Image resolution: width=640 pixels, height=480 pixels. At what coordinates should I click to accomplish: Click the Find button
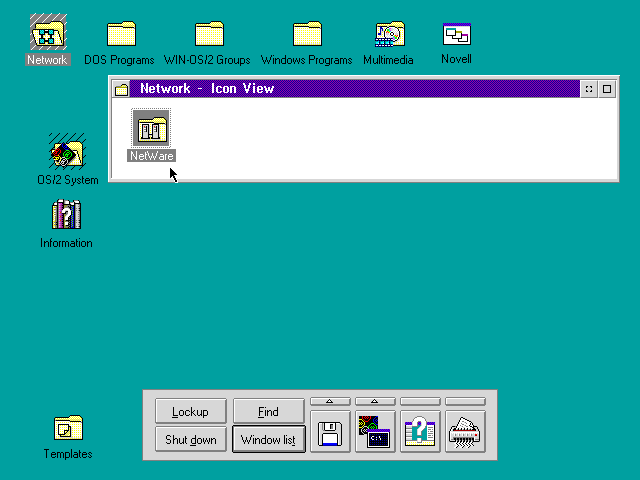269,411
